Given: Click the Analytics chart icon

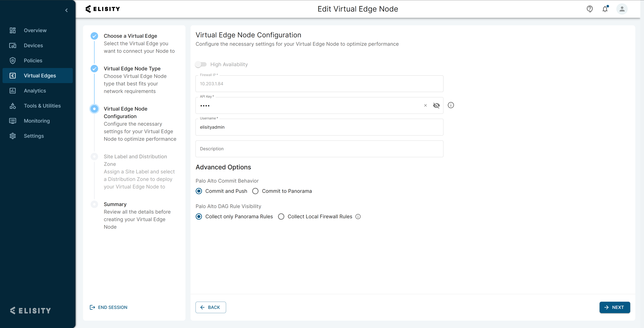Looking at the screenshot, I should [13, 91].
